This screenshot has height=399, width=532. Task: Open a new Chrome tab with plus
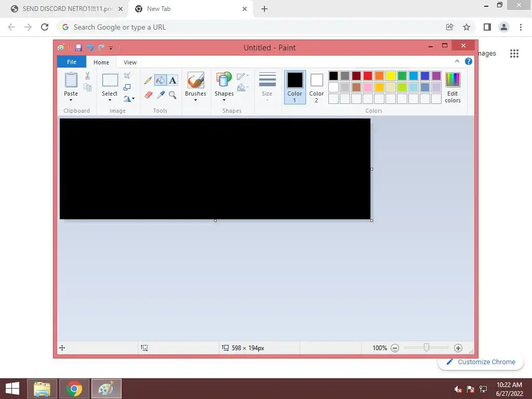(x=264, y=9)
